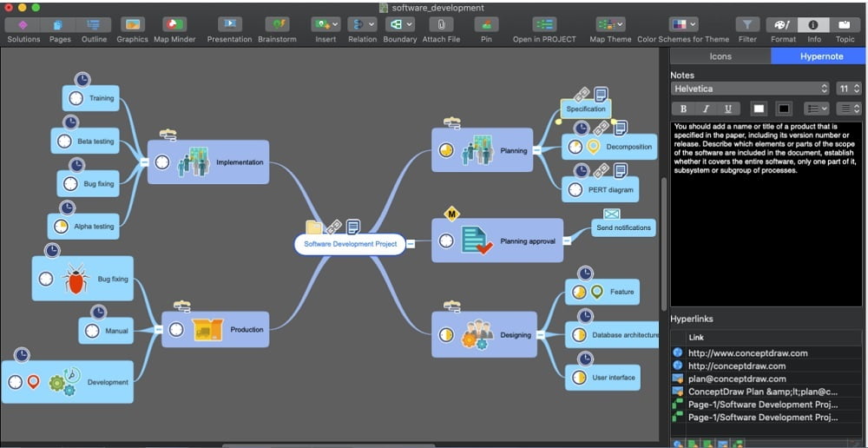Click the Map Minder toolbar icon
This screenshot has width=868, height=448.
174,25
